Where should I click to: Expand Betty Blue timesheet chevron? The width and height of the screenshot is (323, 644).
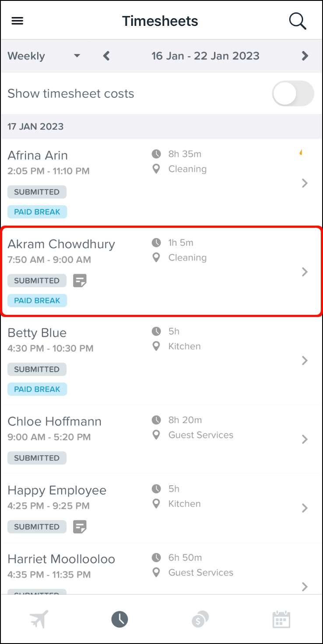click(x=305, y=360)
